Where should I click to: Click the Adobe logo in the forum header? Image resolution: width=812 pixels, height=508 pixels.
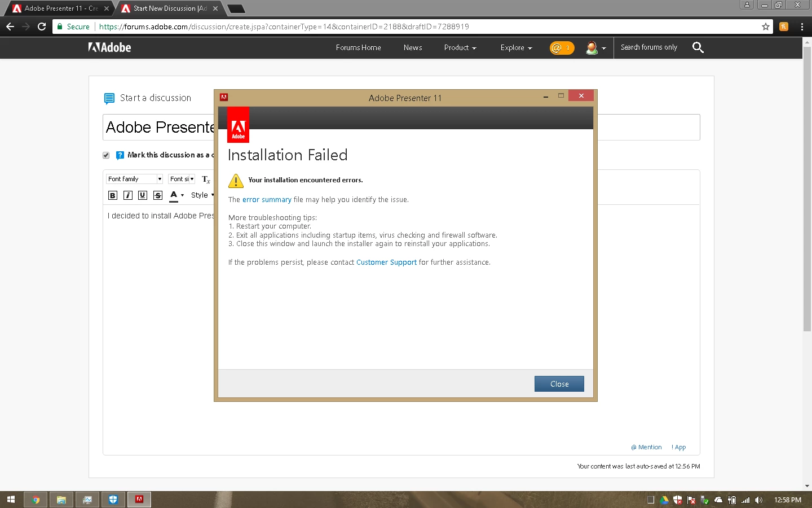tap(109, 48)
